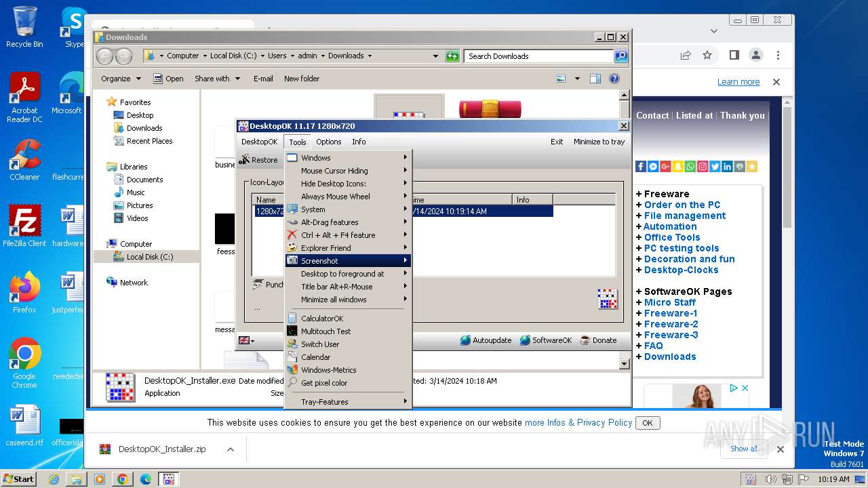Screen dimensions: 868x488
Task: Click the Explorer help icon
Action: [x=614, y=79]
